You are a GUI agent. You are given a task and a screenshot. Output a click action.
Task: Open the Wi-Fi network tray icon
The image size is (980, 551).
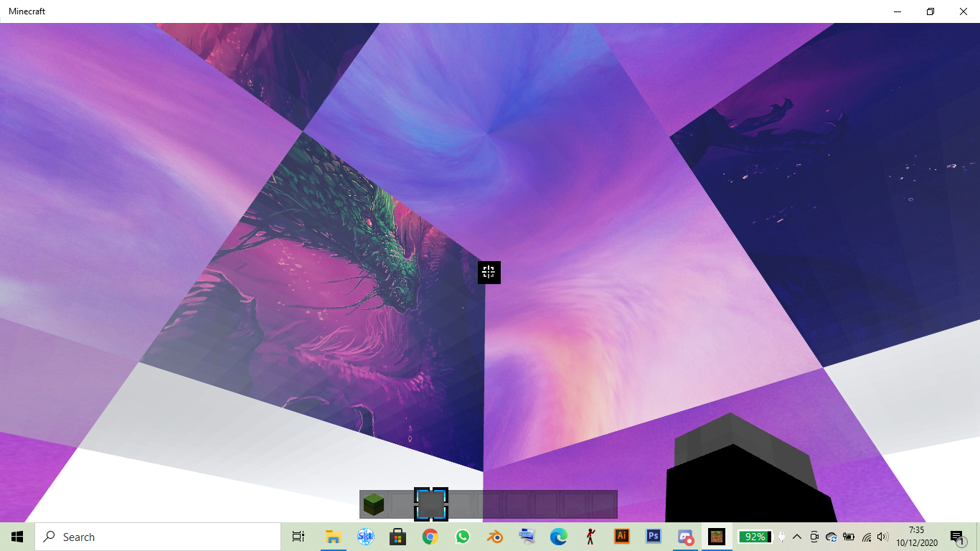[x=867, y=537]
